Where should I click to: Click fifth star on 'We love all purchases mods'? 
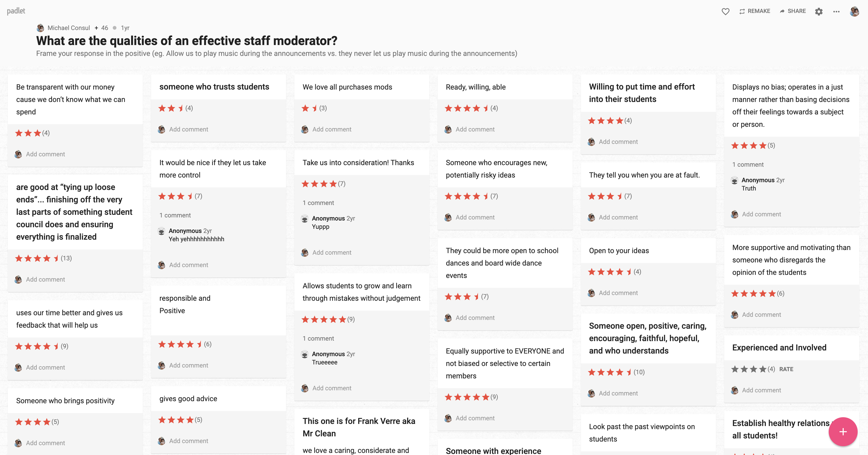342,108
